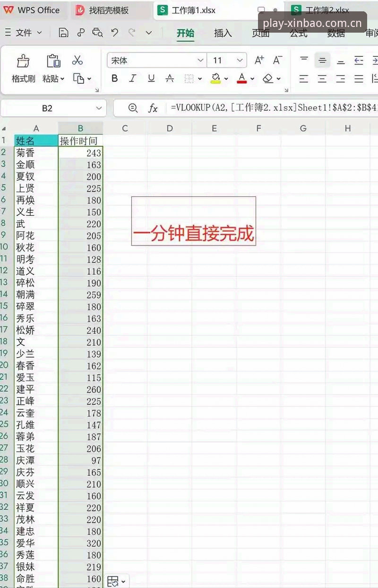
Task: Cut selection with the scissors icon
Action: click(x=77, y=60)
